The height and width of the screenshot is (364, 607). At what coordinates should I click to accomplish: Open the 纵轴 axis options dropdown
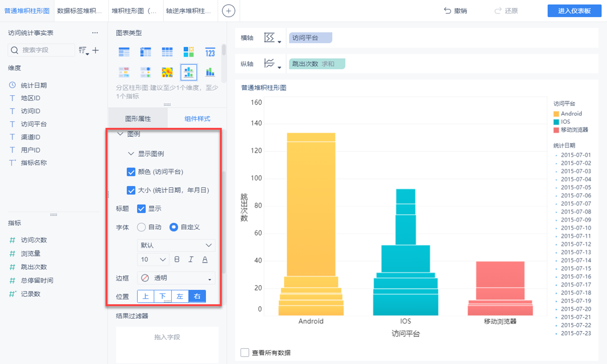273,64
